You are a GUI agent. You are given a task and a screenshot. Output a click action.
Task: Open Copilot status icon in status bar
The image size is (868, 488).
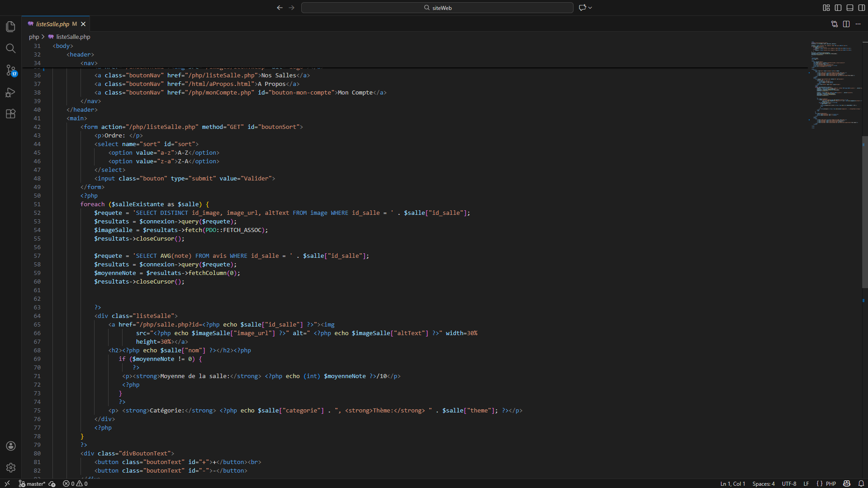(847, 483)
